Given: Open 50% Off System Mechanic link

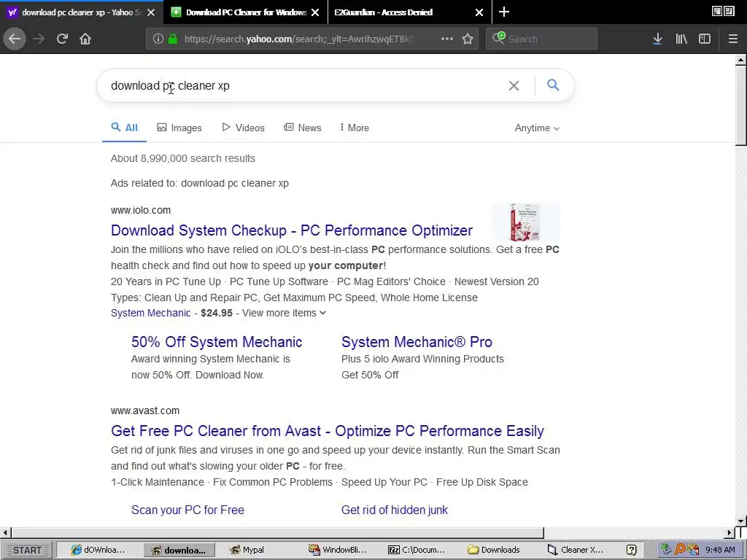Looking at the screenshot, I should click(x=217, y=342).
